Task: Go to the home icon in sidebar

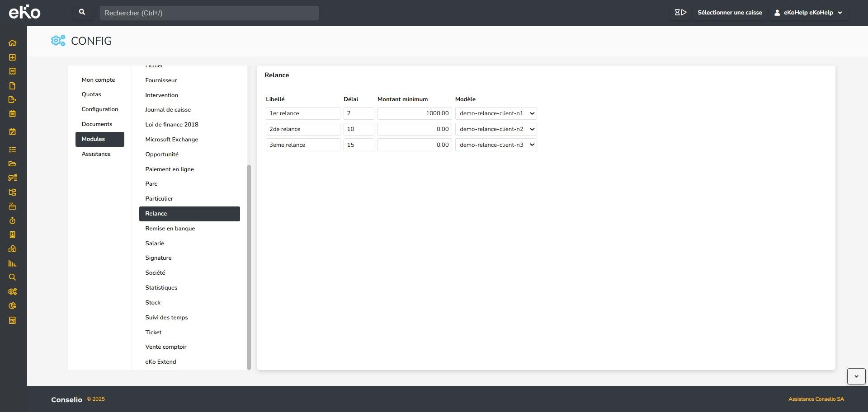Action: point(12,43)
